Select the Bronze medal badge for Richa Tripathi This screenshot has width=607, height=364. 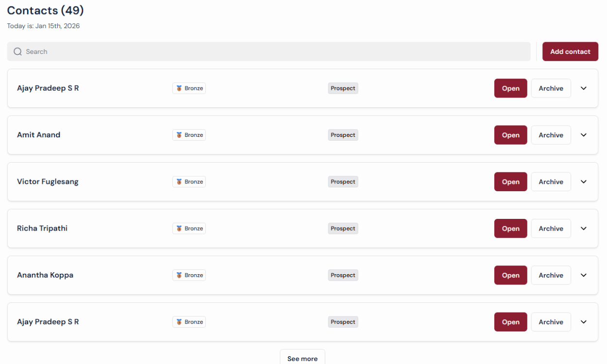(x=189, y=228)
